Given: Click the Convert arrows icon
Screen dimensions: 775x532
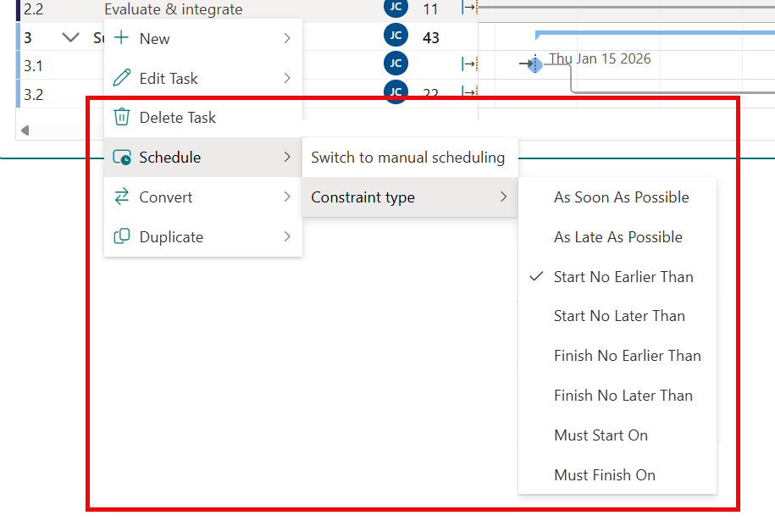Looking at the screenshot, I should point(122,197).
